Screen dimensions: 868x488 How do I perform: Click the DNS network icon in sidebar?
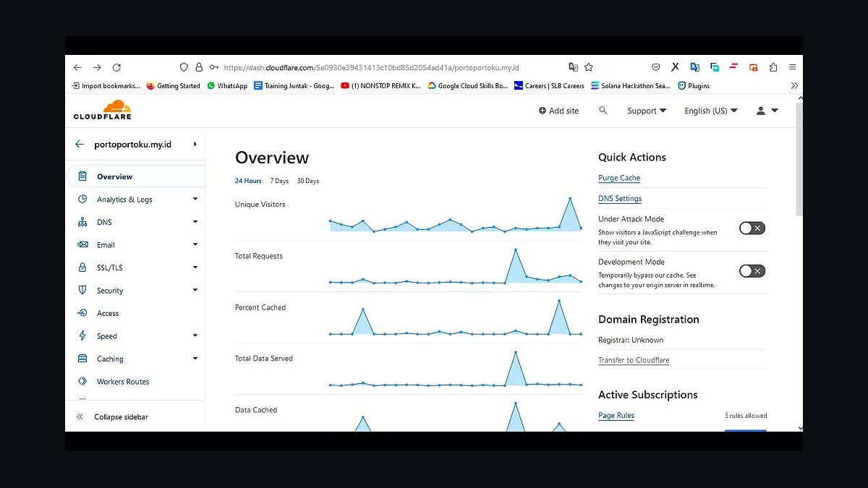click(x=82, y=222)
